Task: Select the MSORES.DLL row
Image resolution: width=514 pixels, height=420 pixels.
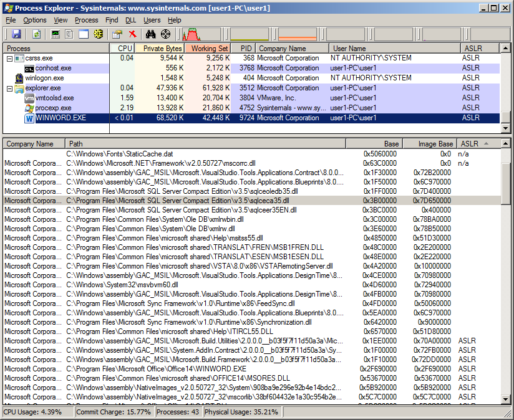Action: (x=252, y=378)
